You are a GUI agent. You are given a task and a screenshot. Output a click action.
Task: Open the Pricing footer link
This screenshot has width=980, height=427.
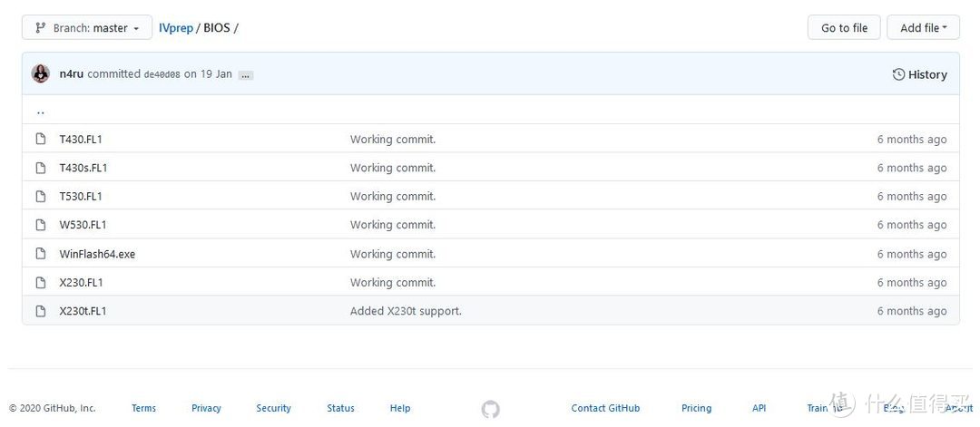click(x=696, y=408)
